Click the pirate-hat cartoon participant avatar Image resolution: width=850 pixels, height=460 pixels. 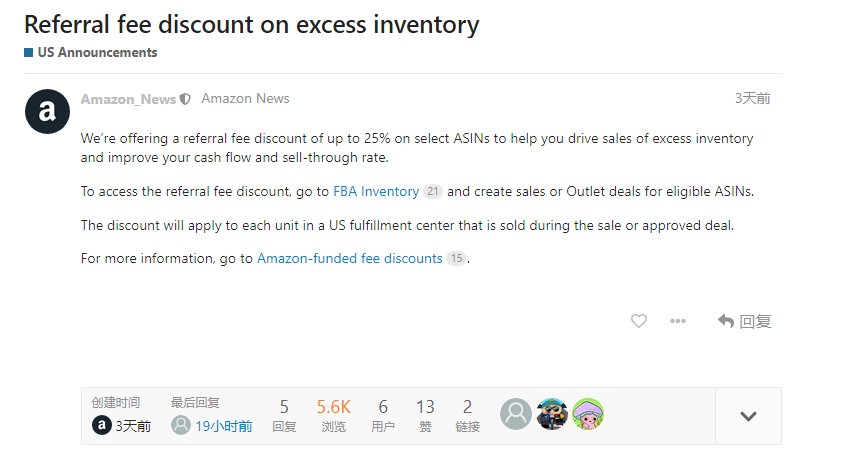(x=552, y=414)
